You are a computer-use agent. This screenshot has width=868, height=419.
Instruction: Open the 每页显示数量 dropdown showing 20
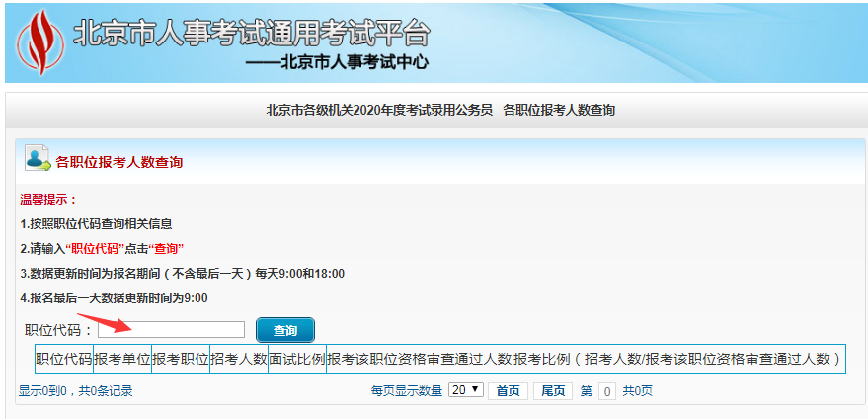466,390
